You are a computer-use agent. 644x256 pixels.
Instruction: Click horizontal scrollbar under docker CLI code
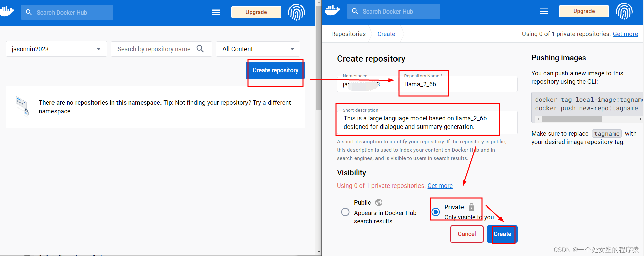[x=572, y=119]
